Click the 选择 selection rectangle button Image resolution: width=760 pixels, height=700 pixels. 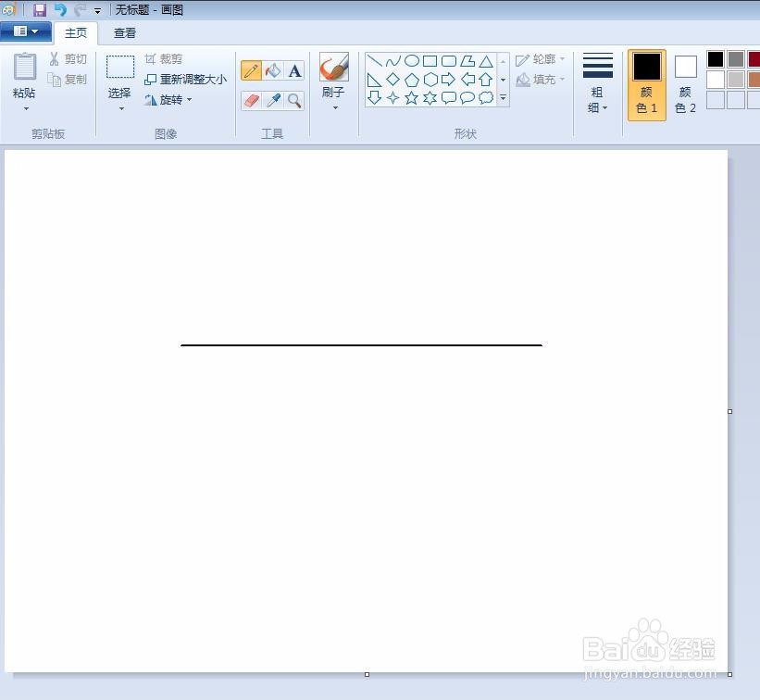tap(119, 77)
